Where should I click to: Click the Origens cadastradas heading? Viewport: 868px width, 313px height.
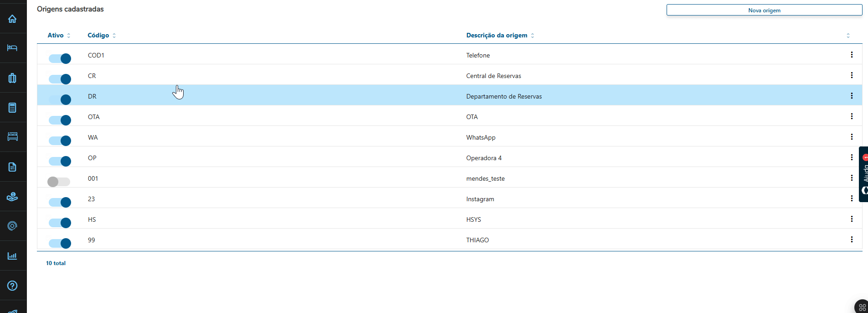point(70,9)
